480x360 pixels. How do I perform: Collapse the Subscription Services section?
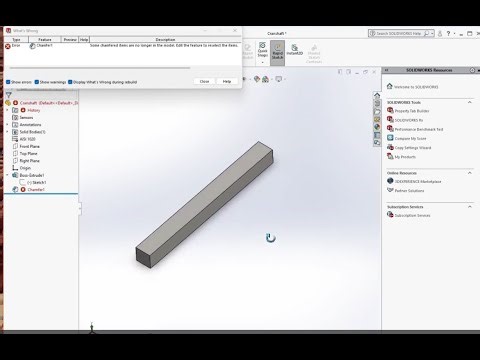[x=470, y=207]
